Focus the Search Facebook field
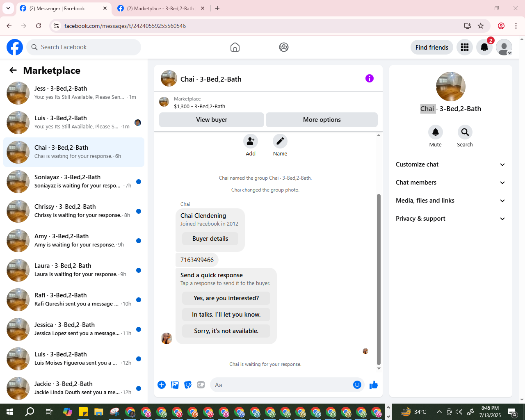 [x=84, y=47]
